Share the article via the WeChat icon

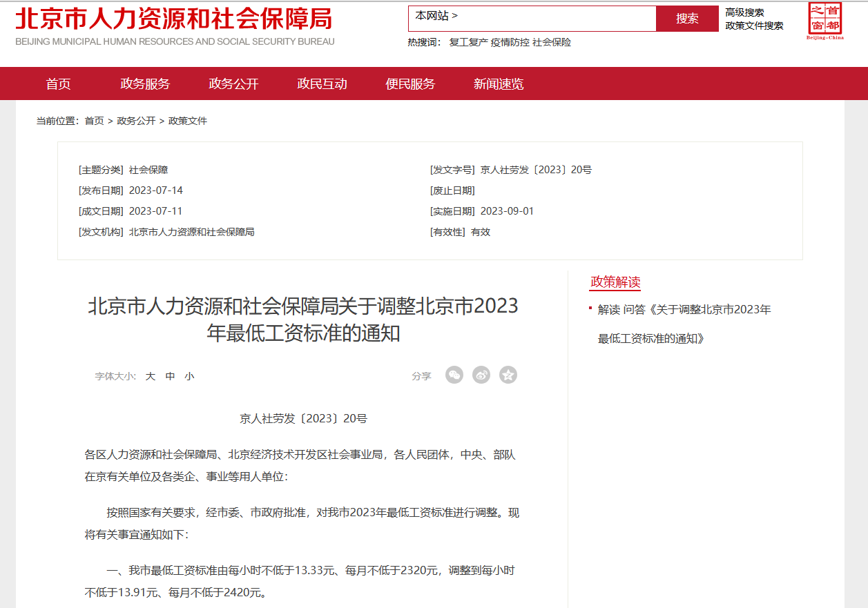pos(454,375)
